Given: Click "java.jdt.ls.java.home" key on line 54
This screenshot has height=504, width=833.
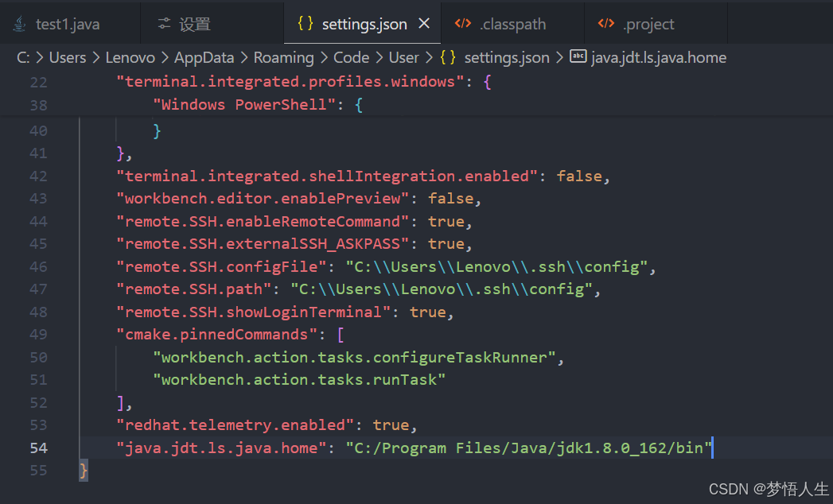Looking at the screenshot, I should click(221, 448).
